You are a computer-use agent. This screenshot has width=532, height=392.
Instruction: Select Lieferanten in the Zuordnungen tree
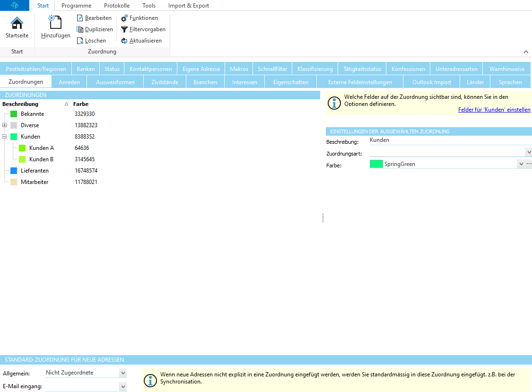tap(35, 171)
